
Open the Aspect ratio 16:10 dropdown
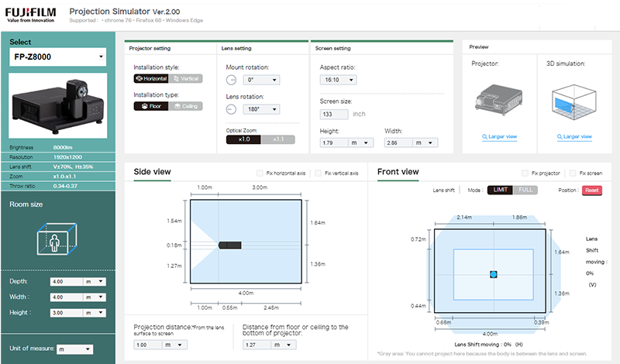click(339, 80)
